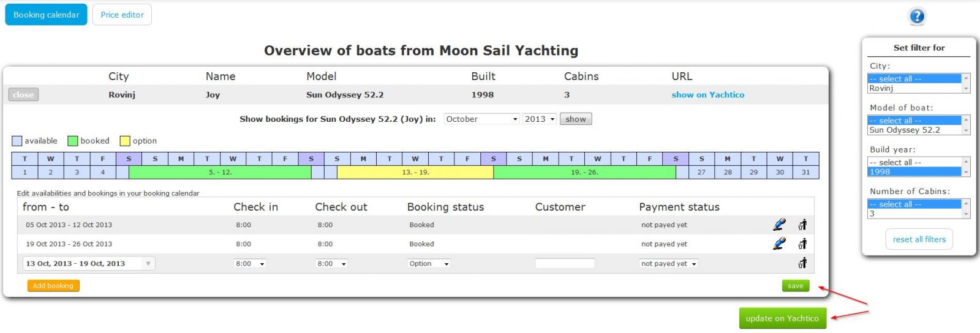Select the 13.-19. option block in calendar
980x333 pixels.
(x=415, y=173)
